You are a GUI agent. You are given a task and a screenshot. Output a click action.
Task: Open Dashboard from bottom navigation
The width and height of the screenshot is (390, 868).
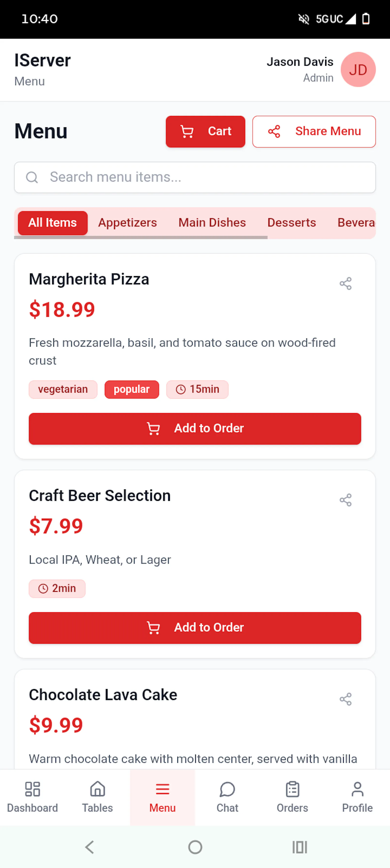pyautogui.click(x=32, y=797)
